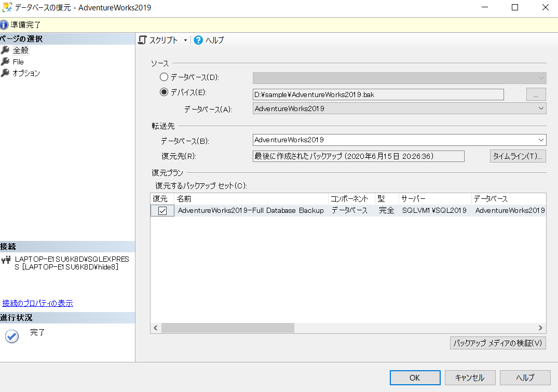
Task: Select AdventureWorks2019-Full Database Backup name cell
Action: point(251,210)
